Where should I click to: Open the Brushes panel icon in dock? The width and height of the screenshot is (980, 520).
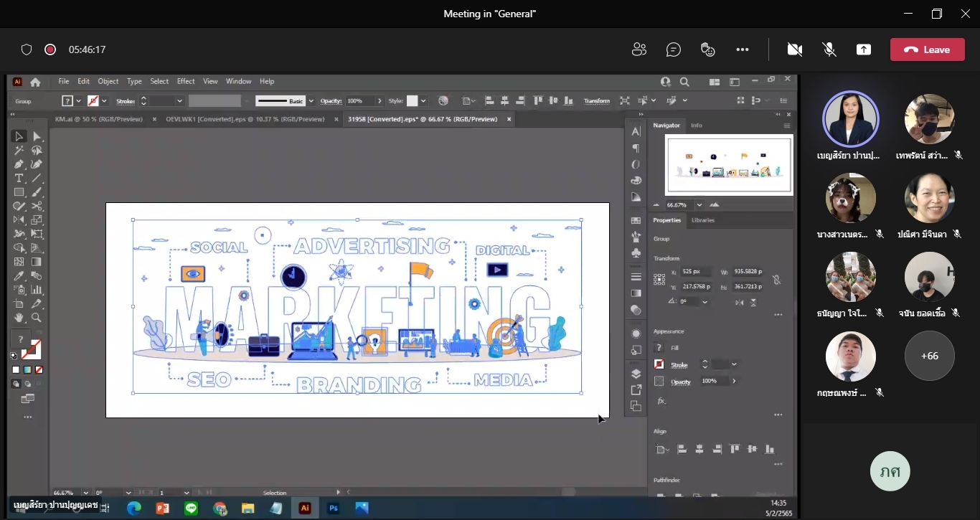tap(636, 237)
